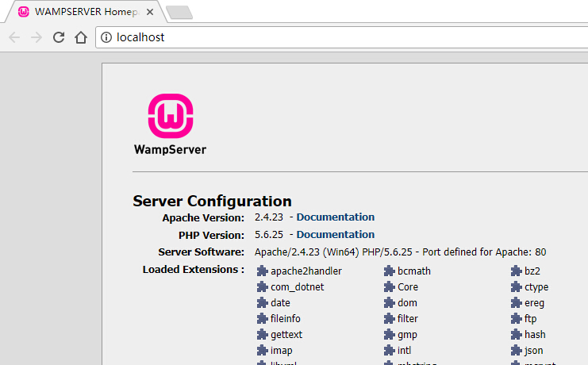Click the PHP Version label
The height and width of the screenshot is (365, 588).
point(211,235)
